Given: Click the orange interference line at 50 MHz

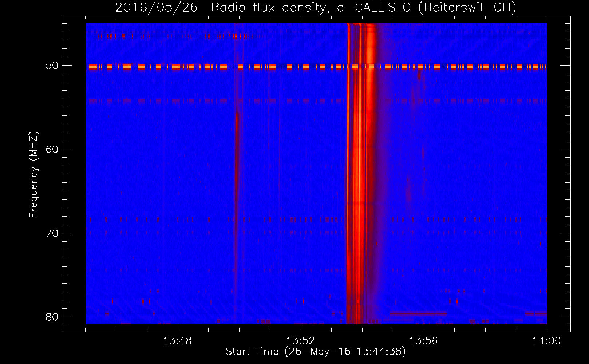Looking at the screenshot, I should coord(316,67).
